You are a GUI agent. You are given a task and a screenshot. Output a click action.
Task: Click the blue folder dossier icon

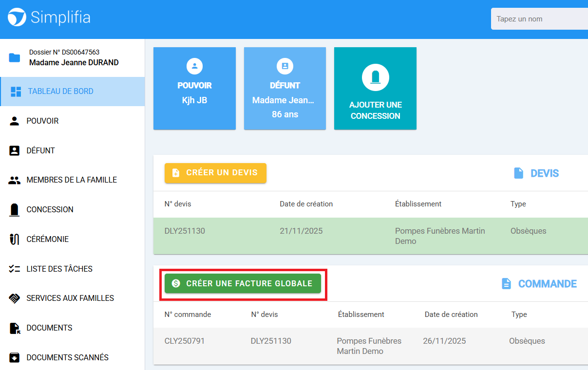pyautogui.click(x=15, y=58)
